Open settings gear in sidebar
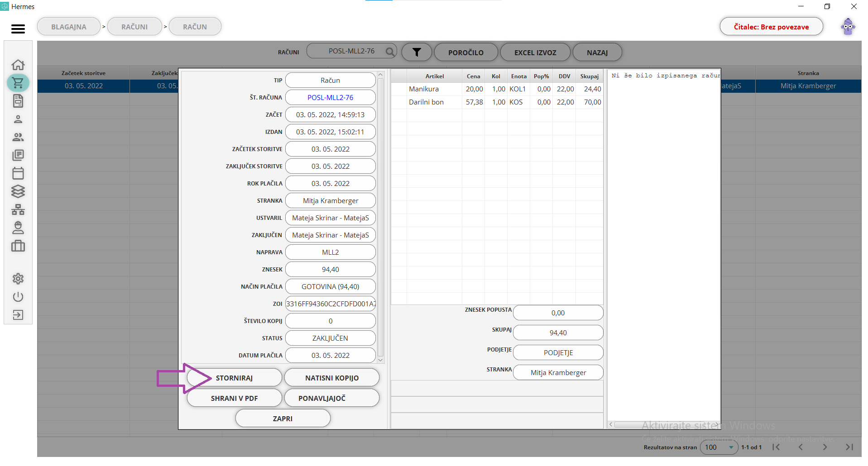 (18, 279)
